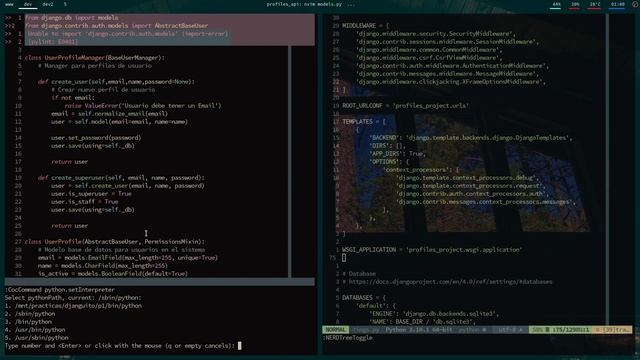
Task: Click the 'name = models.CharField' line
Action: (x=103, y=266)
